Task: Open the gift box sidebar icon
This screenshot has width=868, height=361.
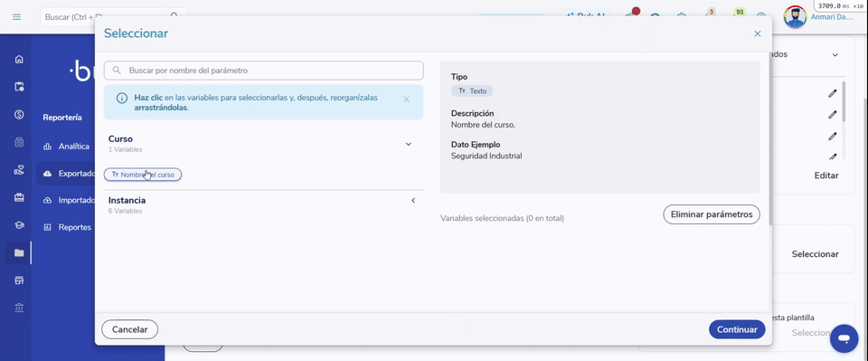Action: coord(19,197)
